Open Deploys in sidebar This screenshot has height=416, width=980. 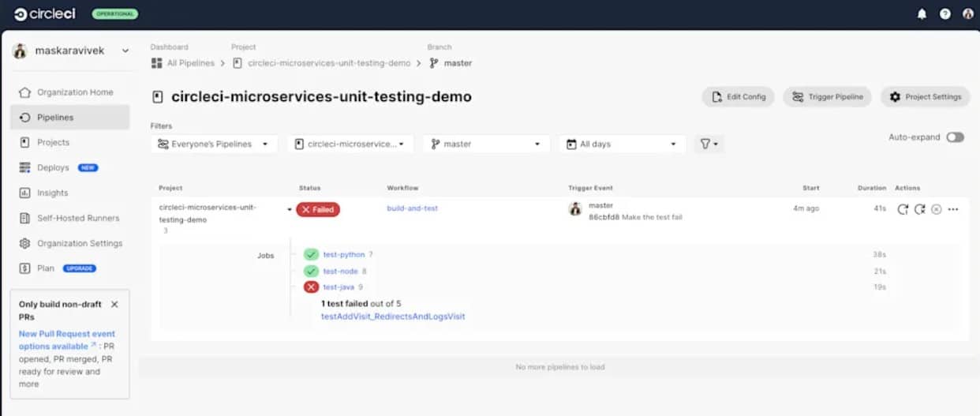pyautogui.click(x=53, y=168)
